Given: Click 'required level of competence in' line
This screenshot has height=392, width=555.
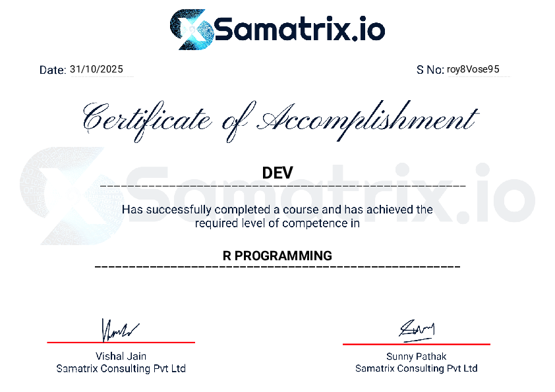Looking at the screenshot, I should (x=277, y=223).
